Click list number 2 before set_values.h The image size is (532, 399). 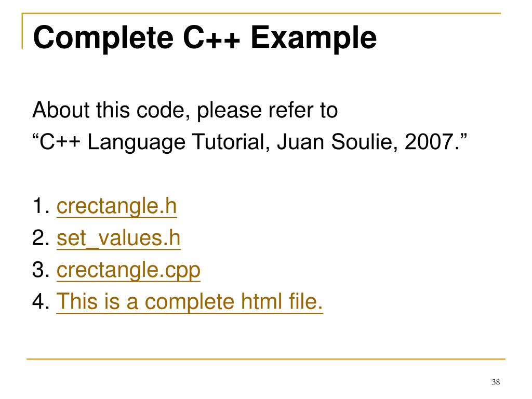[x=41, y=238]
